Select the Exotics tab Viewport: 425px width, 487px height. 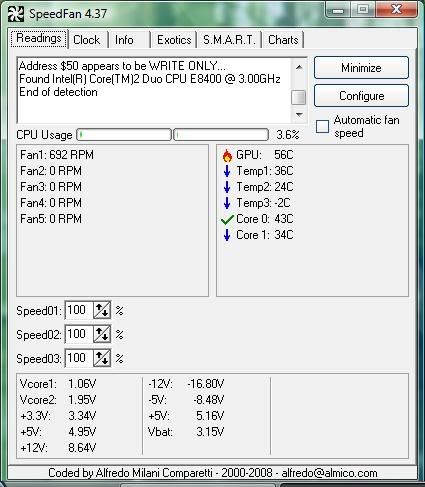(x=174, y=40)
